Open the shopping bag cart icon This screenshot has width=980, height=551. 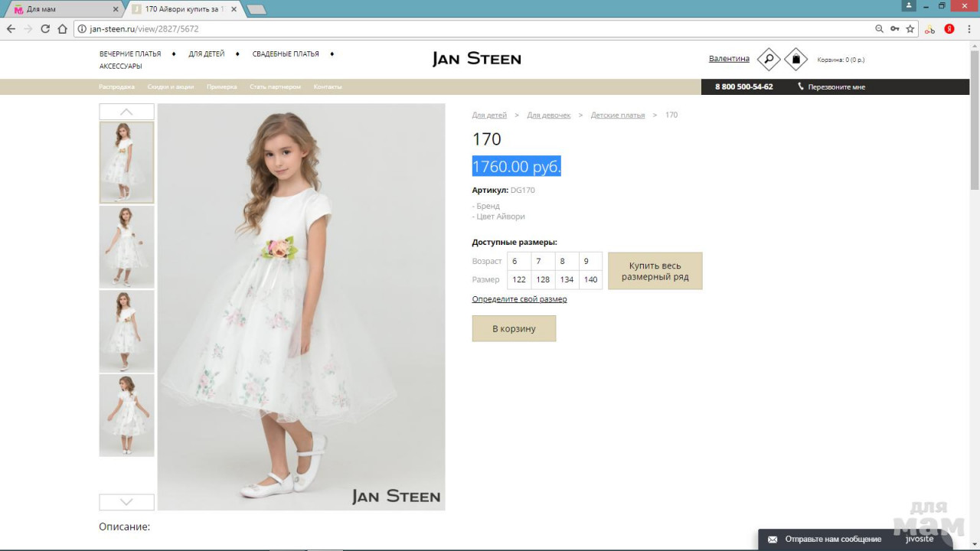click(x=796, y=59)
